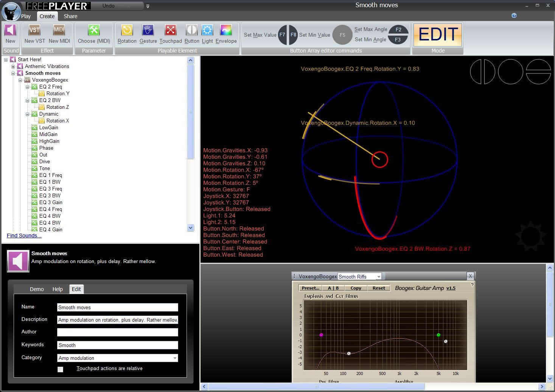555x392 pixels.
Task: Collapse the Start Here! tree node
Action: [x=6, y=60]
